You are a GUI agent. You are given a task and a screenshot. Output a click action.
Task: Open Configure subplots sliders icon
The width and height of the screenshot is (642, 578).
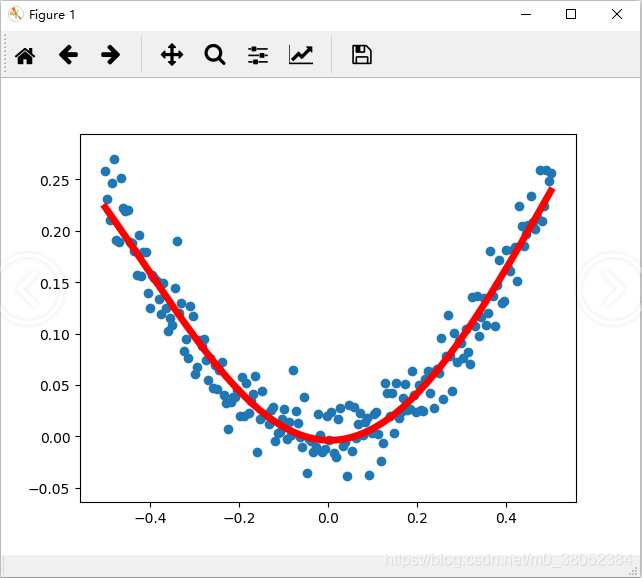258,55
